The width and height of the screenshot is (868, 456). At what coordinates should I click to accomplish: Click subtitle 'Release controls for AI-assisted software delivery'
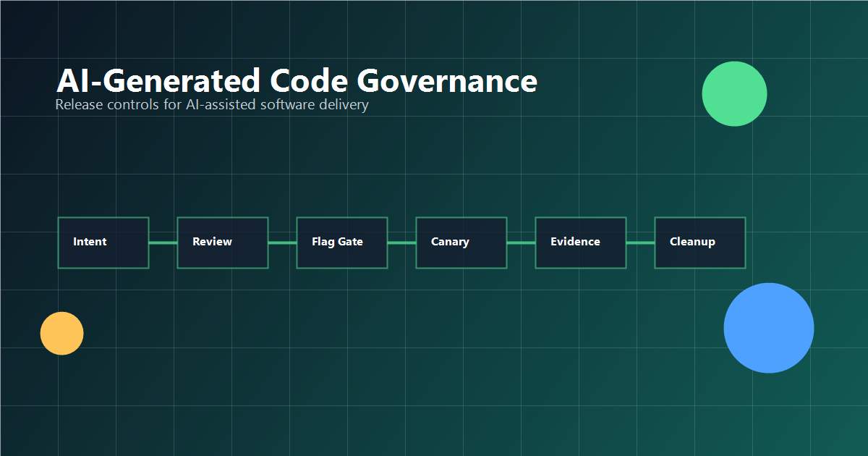(x=212, y=105)
